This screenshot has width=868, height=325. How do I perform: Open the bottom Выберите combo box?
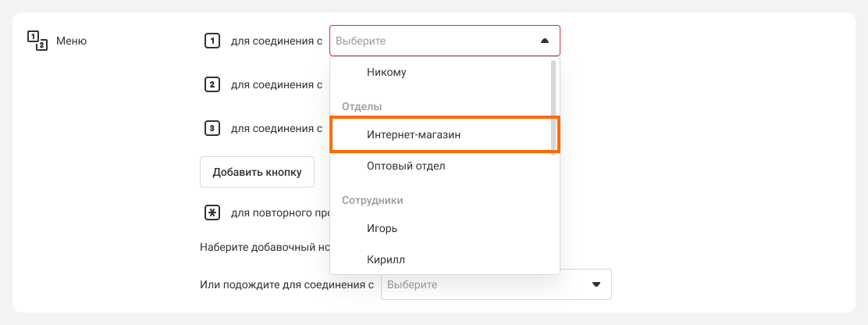coord(484,284)
